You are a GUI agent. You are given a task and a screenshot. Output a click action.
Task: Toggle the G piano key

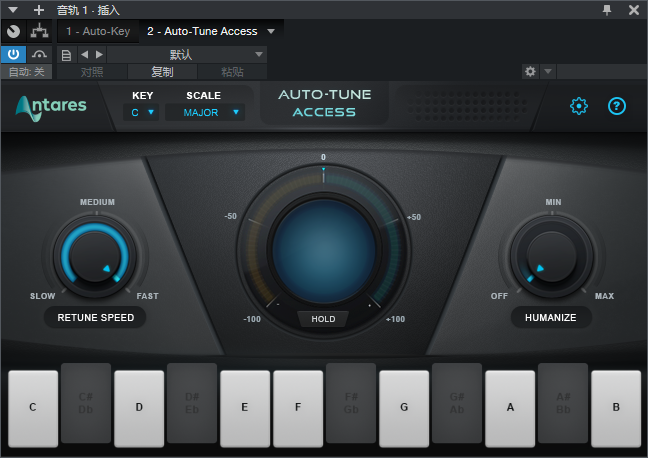[x=404, y=408]
